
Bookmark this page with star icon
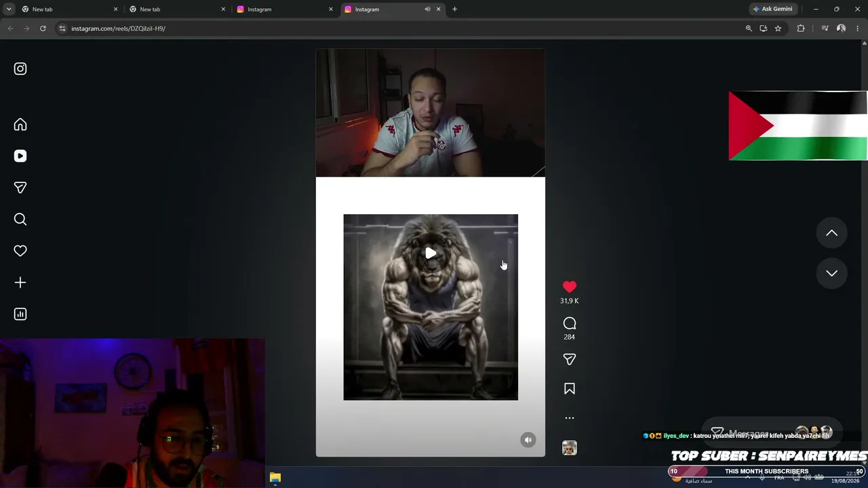pyautogui.click(x=778, y=28)
